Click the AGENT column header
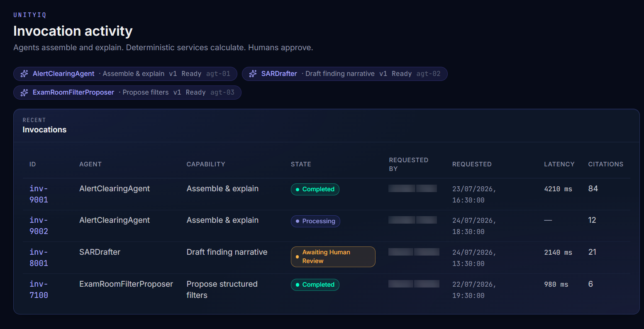This screenshot has width=644, height=329. (x=90, y=164)
